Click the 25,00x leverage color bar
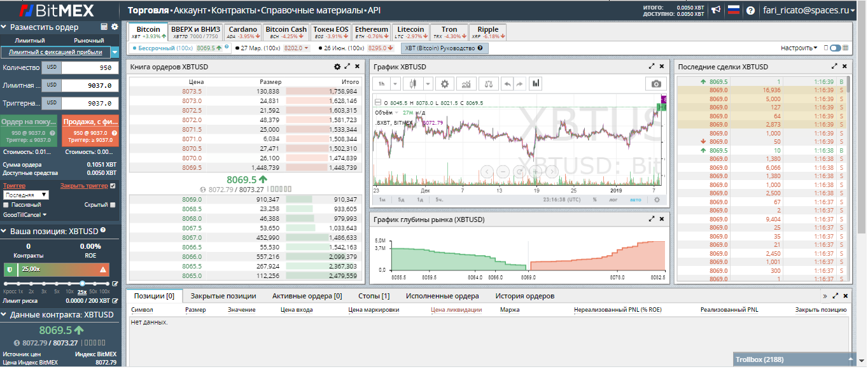 (57, 269)
